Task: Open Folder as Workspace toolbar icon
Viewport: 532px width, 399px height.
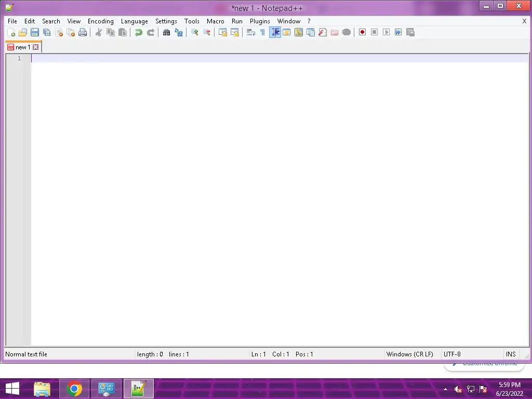Action: point(335,32)
